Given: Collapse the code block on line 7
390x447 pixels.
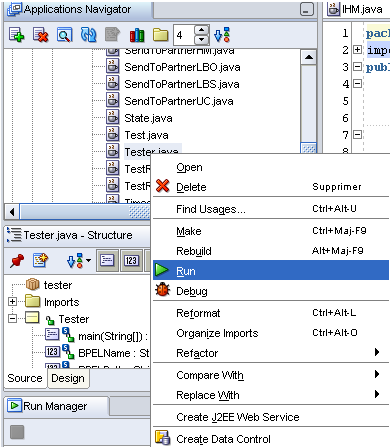Looking at the screenshot, I should click(x=357, y=135).
